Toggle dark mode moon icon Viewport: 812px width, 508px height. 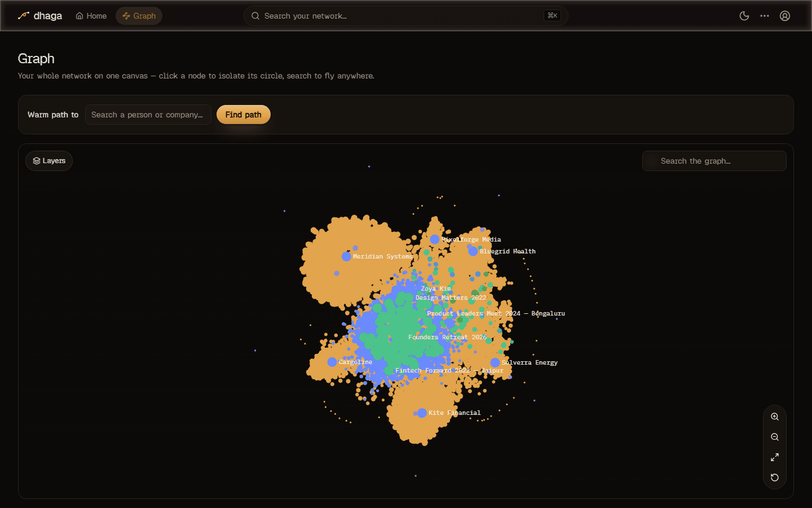744,16
